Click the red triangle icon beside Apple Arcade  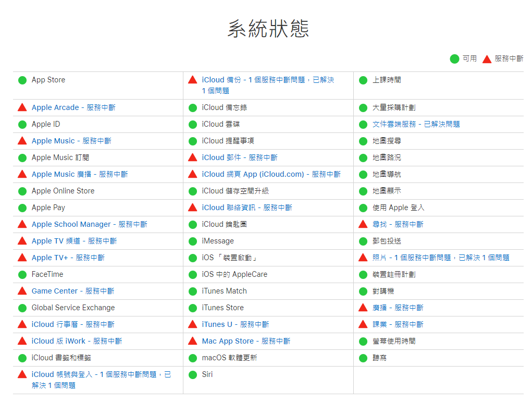pyautogui.click(x=22, y=107)
